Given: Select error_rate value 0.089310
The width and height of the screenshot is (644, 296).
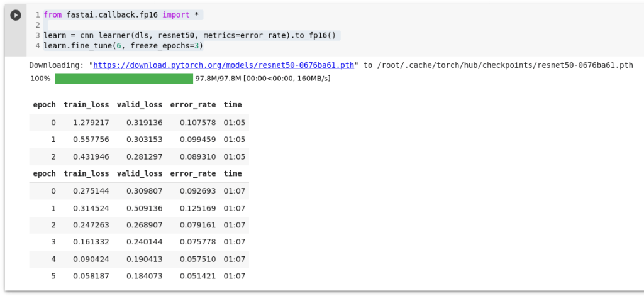Looking at the screenshot, I should tap(197, 156).
